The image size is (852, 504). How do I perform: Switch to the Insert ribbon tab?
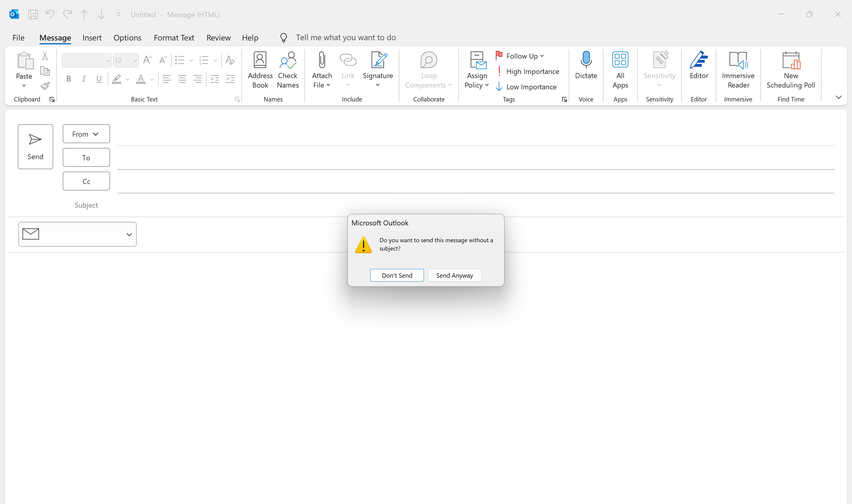(x=92, y=37)
